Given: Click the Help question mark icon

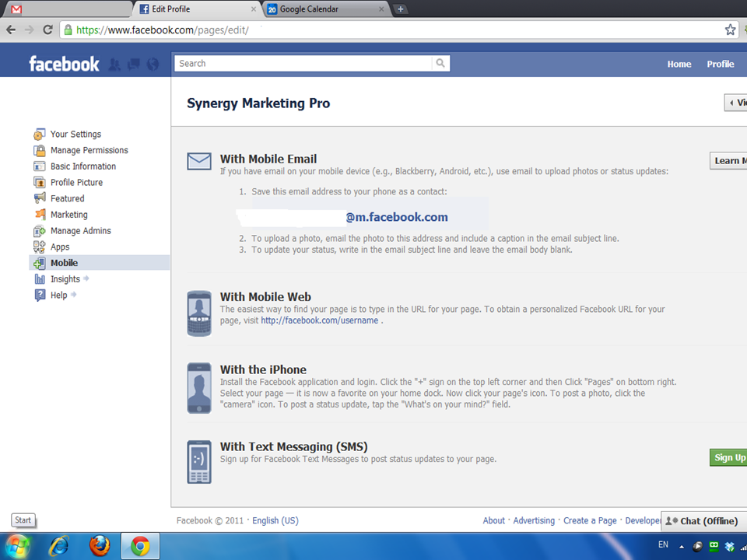Looking at the screenshot, I should [40, 296].
